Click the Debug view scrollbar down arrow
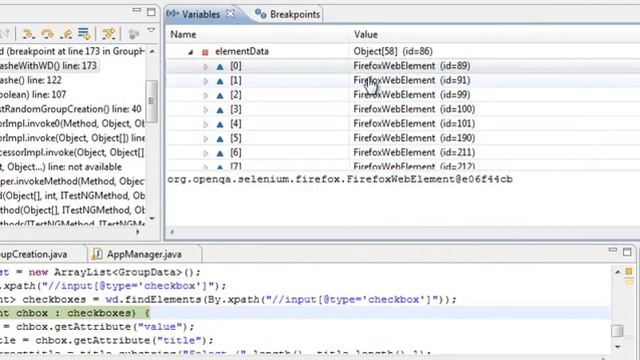This screenshot has height=360, width=640. (x=152, y=219)
